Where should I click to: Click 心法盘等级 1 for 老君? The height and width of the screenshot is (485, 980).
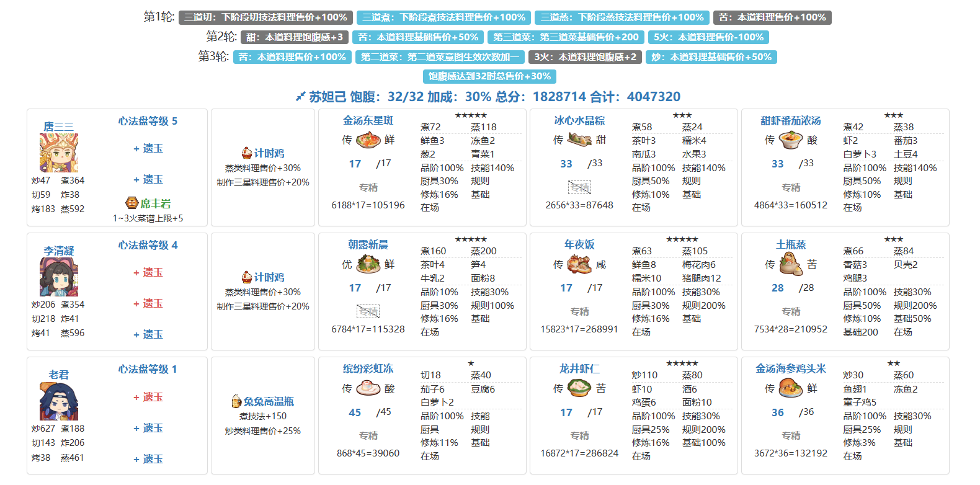pos(148,369)
